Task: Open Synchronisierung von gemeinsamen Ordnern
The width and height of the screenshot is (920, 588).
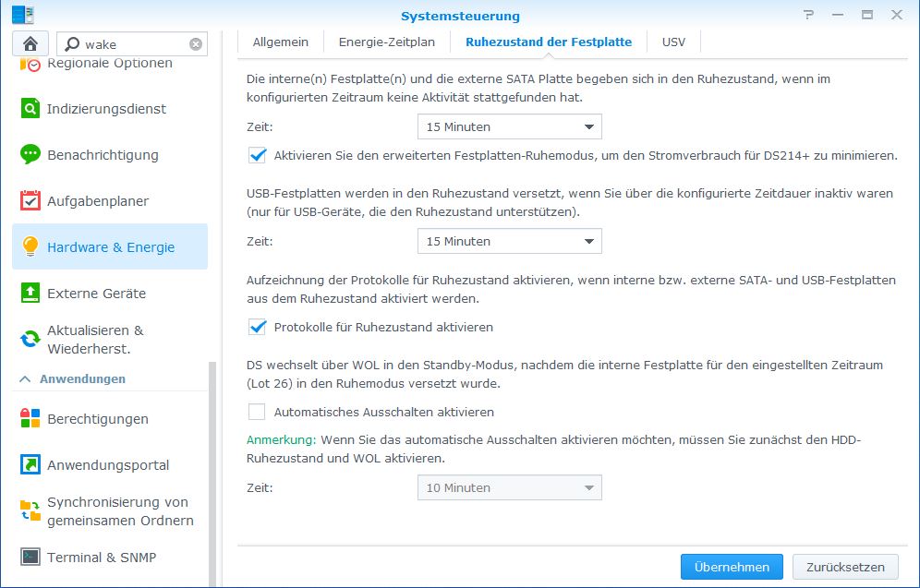Action: (120, 511)
